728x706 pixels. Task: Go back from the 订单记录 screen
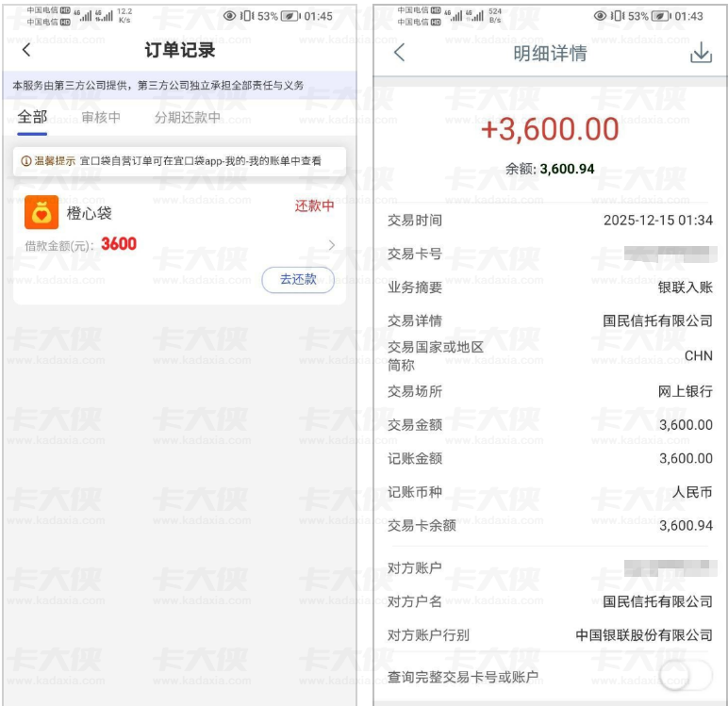coord(26,50)
